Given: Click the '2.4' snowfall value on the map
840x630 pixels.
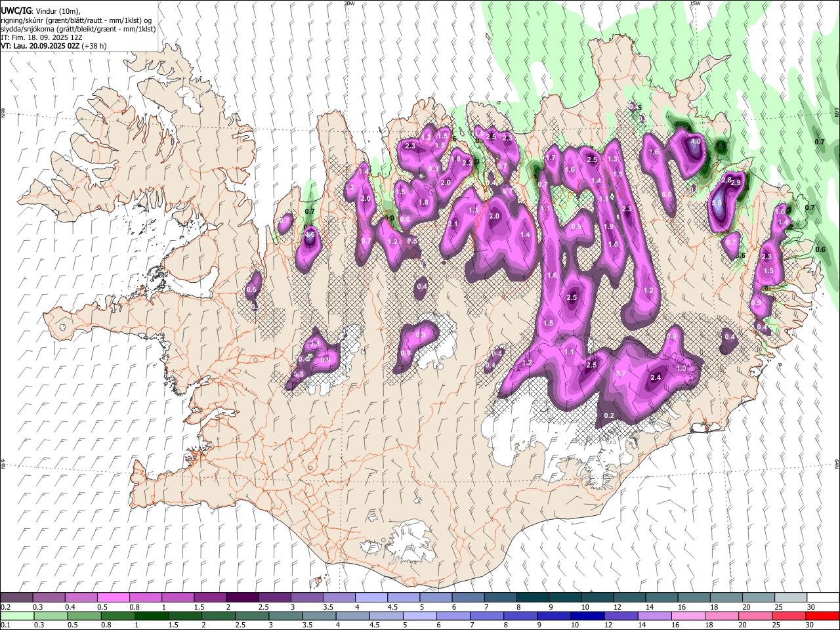Looking at the screenshot, I should click(656, 377).
